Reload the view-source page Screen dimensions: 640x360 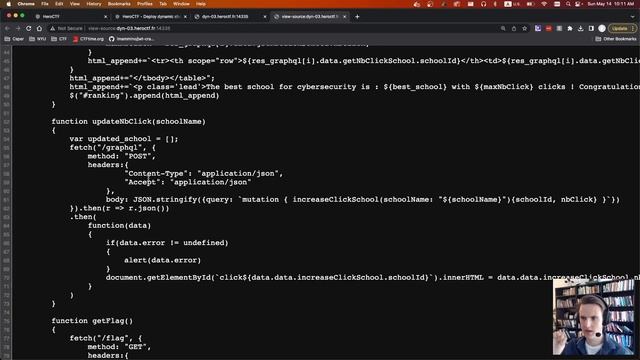click(29, 29)
